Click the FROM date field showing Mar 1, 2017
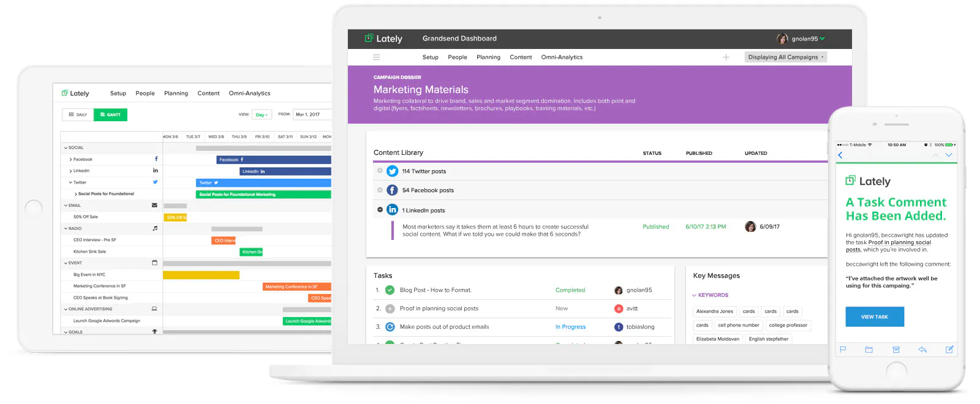The width and height of the screenshot is (980, 404). (312, 114)
